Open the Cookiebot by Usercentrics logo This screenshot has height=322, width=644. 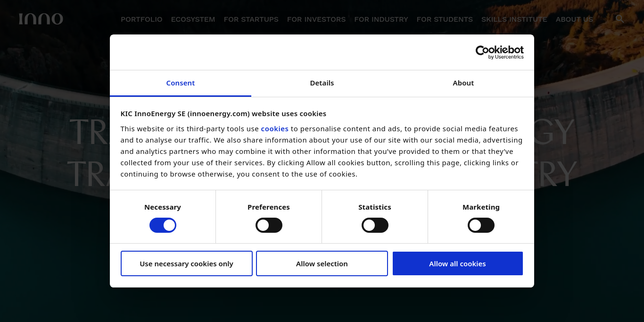tap(499, 52)
